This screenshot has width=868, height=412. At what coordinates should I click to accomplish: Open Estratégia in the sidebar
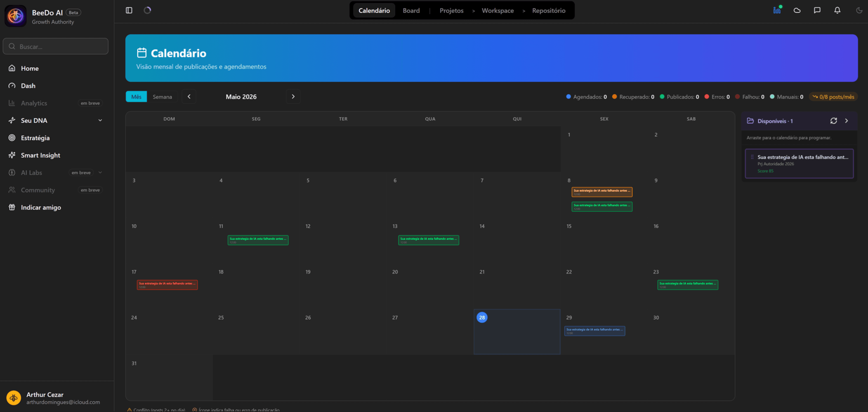[56, 137]
